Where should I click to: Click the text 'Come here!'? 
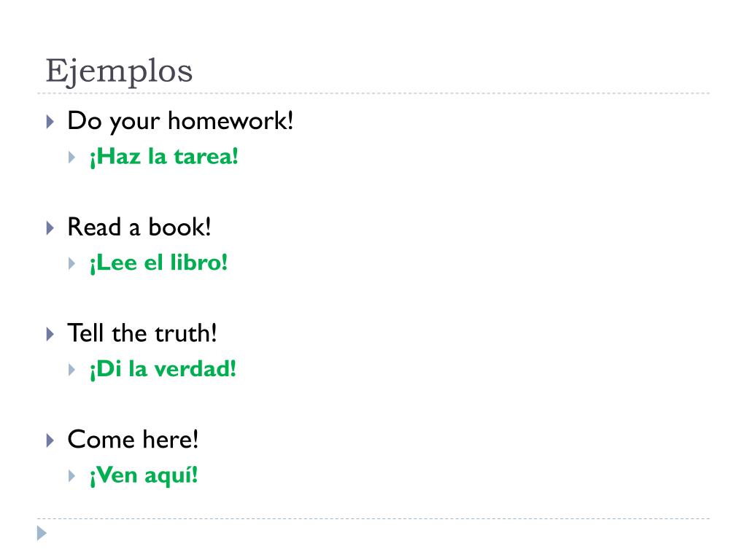pyautogui.click(x=133, y=440)
